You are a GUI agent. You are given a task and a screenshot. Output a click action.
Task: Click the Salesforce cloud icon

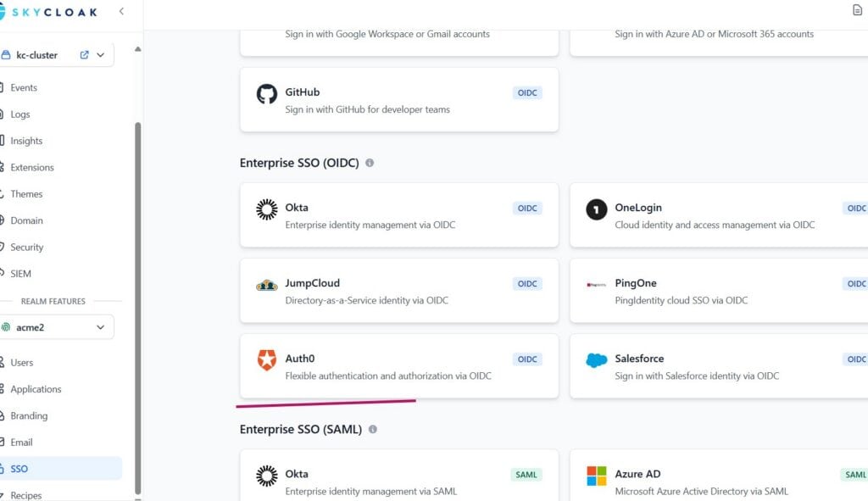coord(597,361)
